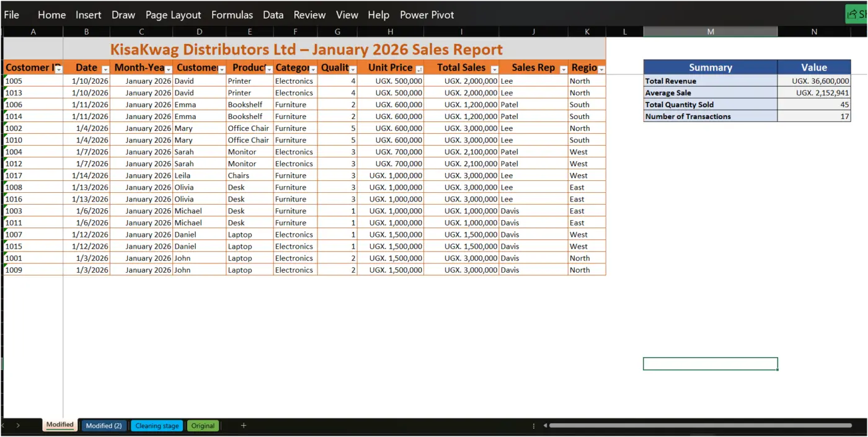Screen dimensions: 868x437
Task: Expand the Month-Year filter dropdown
Action: click(x=168, y=69)
